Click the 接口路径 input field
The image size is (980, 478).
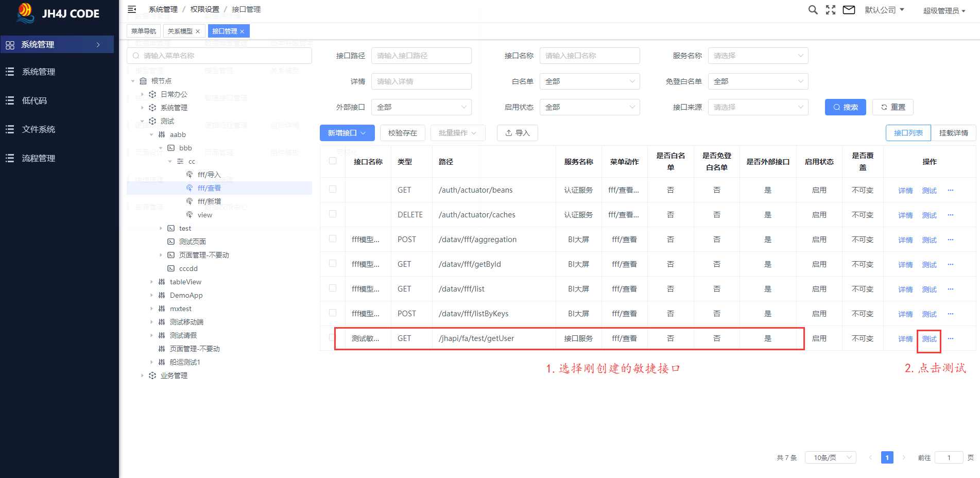pos(421,56)
